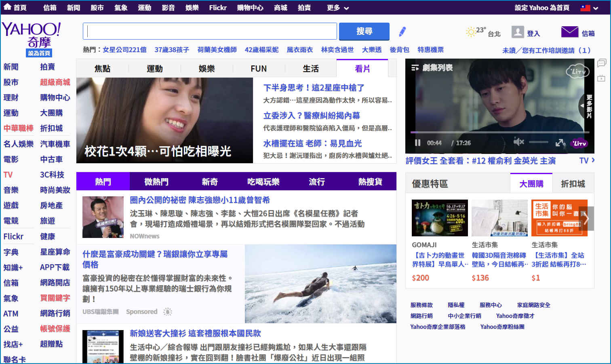Open the TV play icon beside the video
This screenshot has height=364, width=611.
tap(601, 78)
